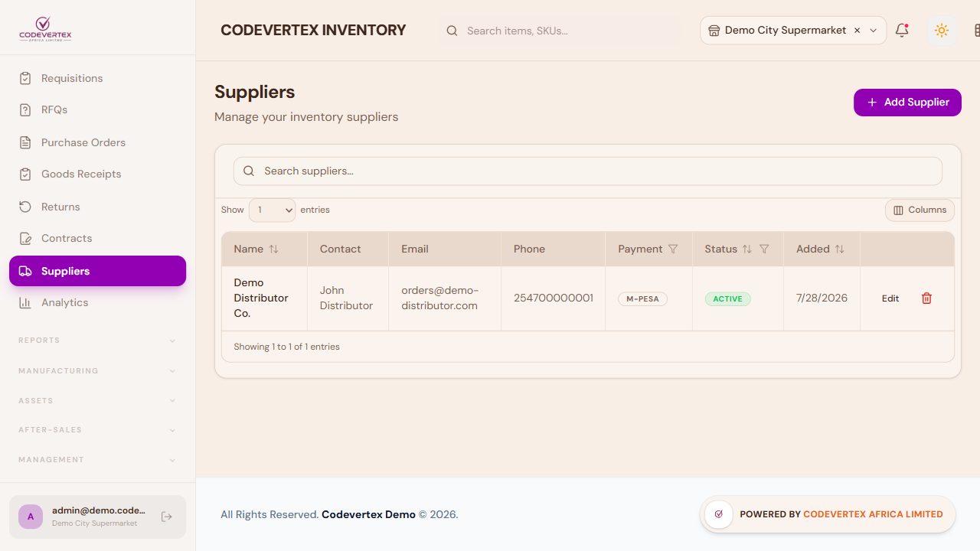
Task: Focus the Search suppliers field
Action: 588,171
